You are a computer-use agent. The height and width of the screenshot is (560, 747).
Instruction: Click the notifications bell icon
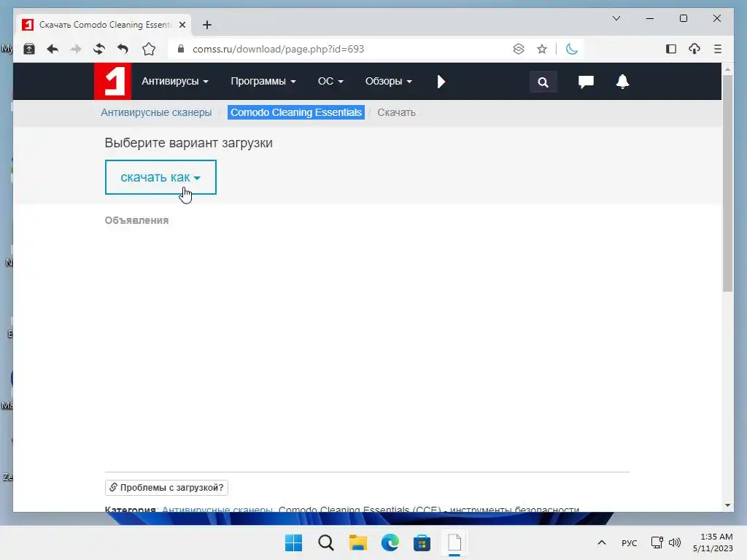coord(623,82)
